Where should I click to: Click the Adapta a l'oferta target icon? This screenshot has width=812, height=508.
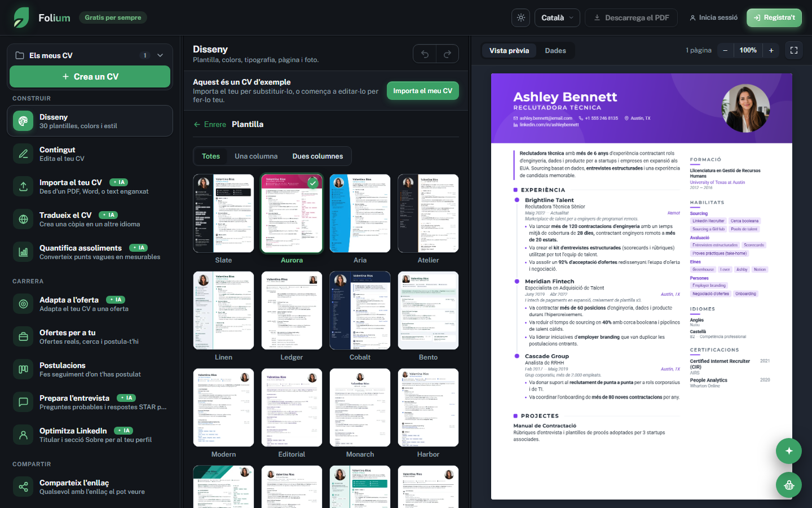(x=23, y=304)
